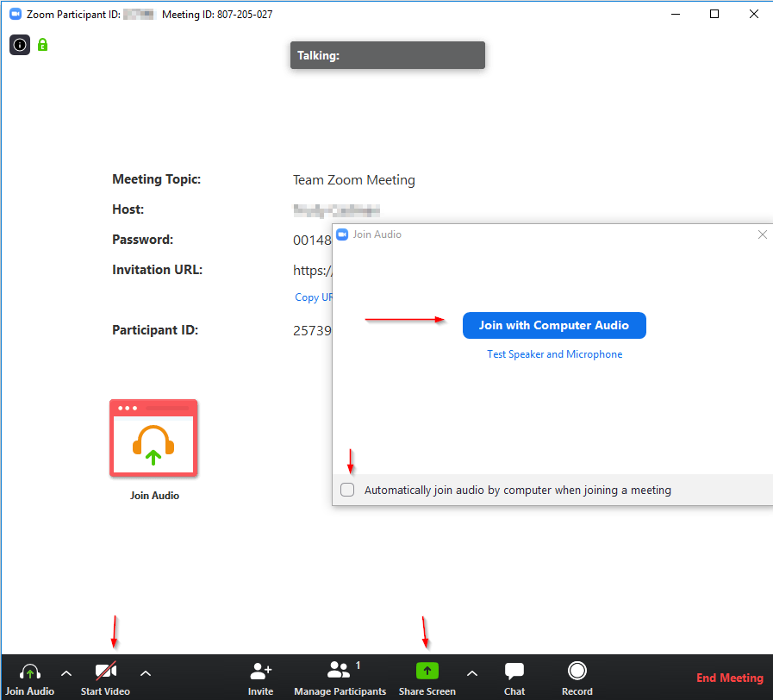The height and width of the screenshot is (700, 773).
Task: Click Meeting ID 807-205-027 in title bar
Action: (x=217, y=15)
